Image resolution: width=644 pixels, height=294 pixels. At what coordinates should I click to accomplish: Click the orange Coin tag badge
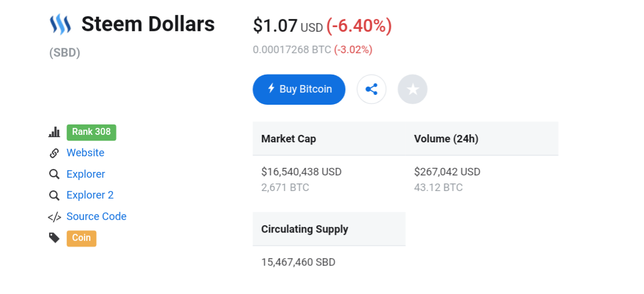tap(81, 238)
